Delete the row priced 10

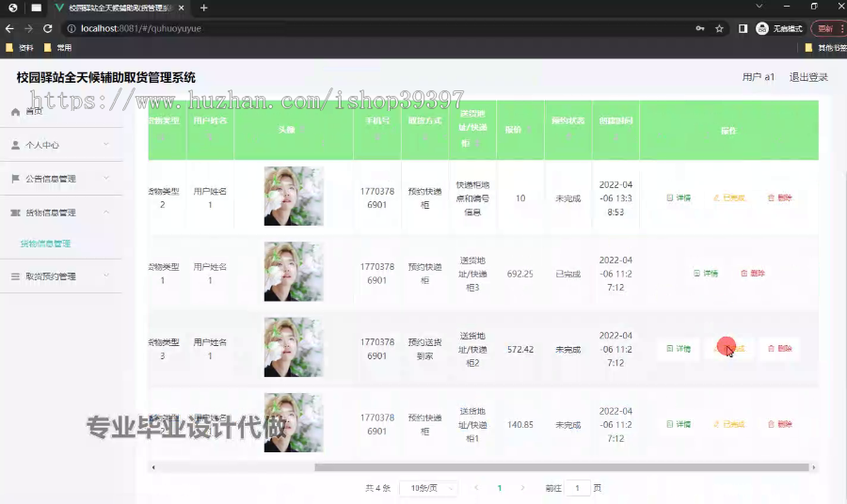(x=779, y=198)
